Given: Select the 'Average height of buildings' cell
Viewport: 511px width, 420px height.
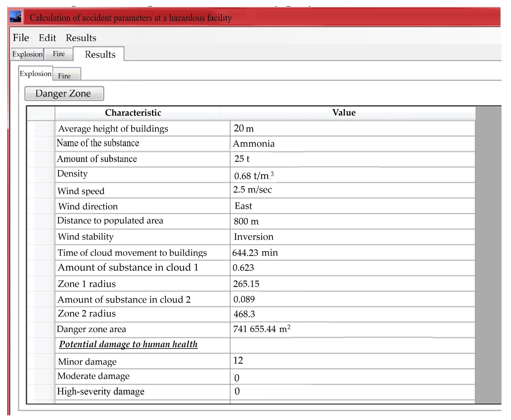Looking at the screenshot, I should 142,128.
